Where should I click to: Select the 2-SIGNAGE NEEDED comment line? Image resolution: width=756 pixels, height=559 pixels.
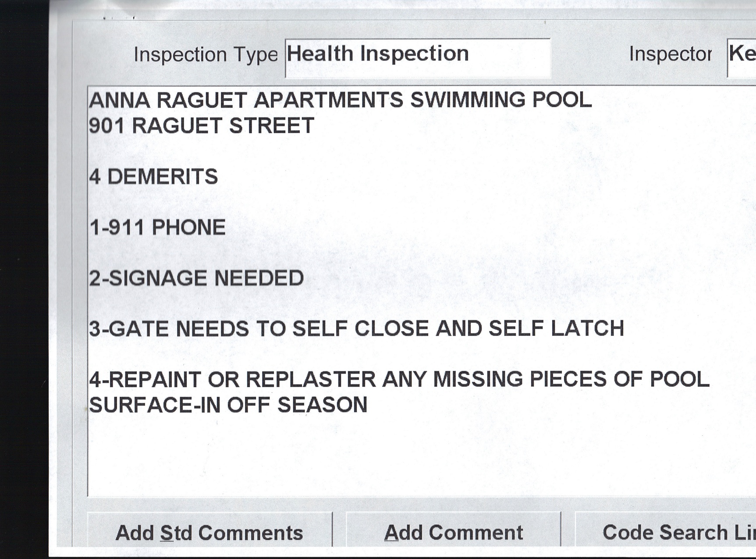(196, 278)
